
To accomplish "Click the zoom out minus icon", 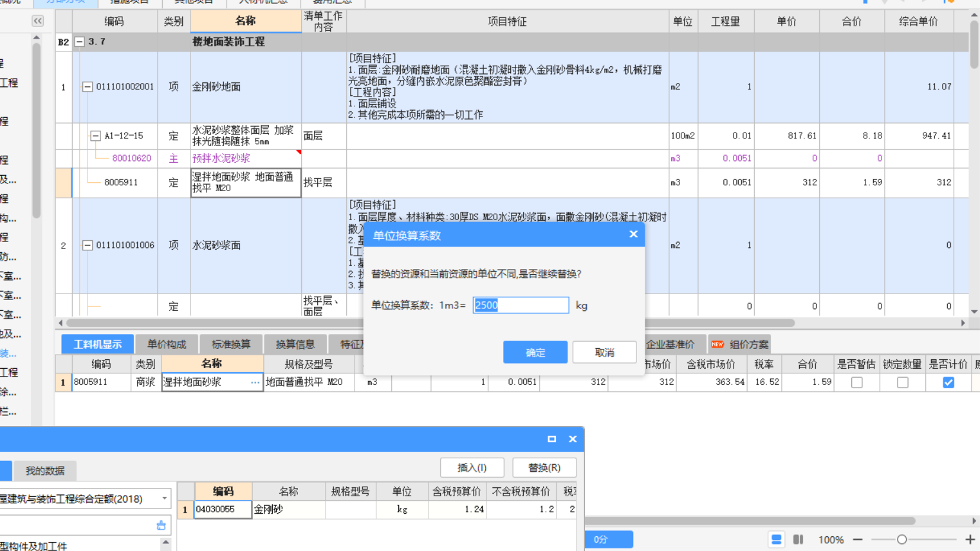I will (857, 539).
